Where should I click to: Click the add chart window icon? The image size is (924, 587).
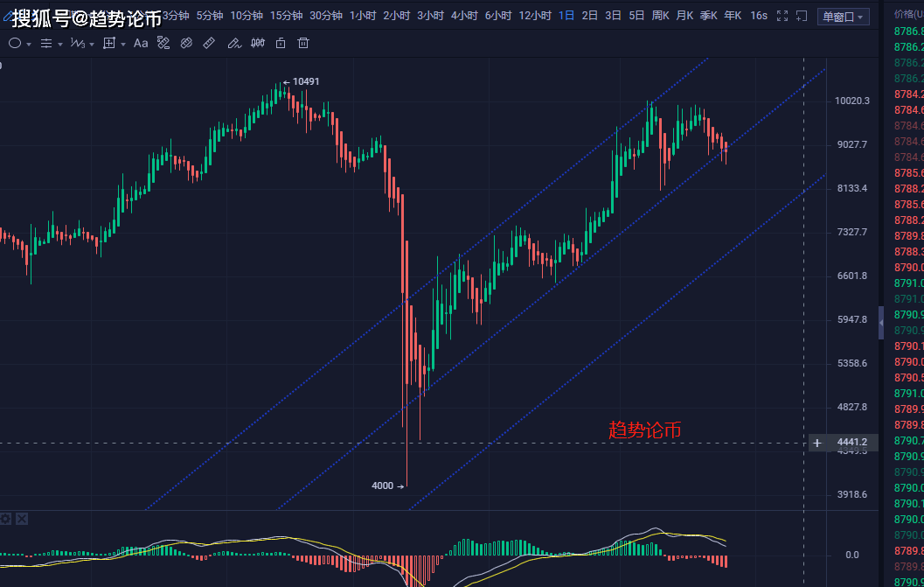pos(802,16)
